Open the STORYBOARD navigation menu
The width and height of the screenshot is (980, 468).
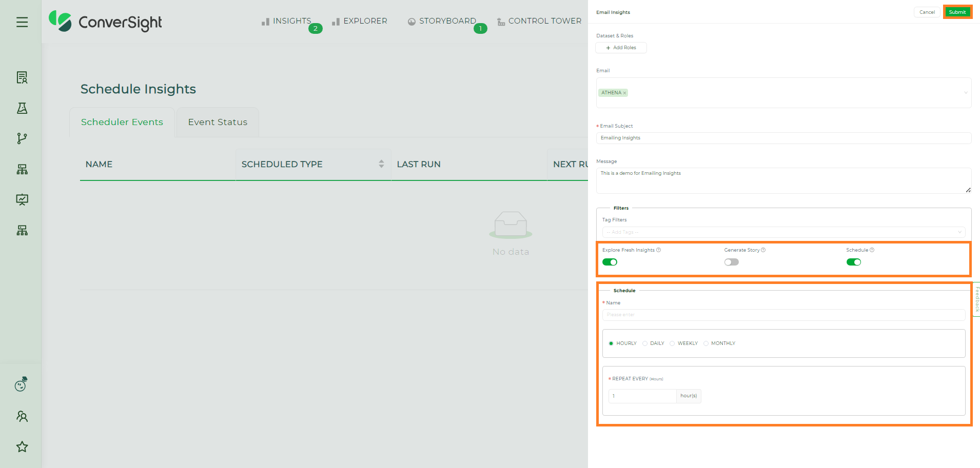pyautogui.click(x=442, y=21)
